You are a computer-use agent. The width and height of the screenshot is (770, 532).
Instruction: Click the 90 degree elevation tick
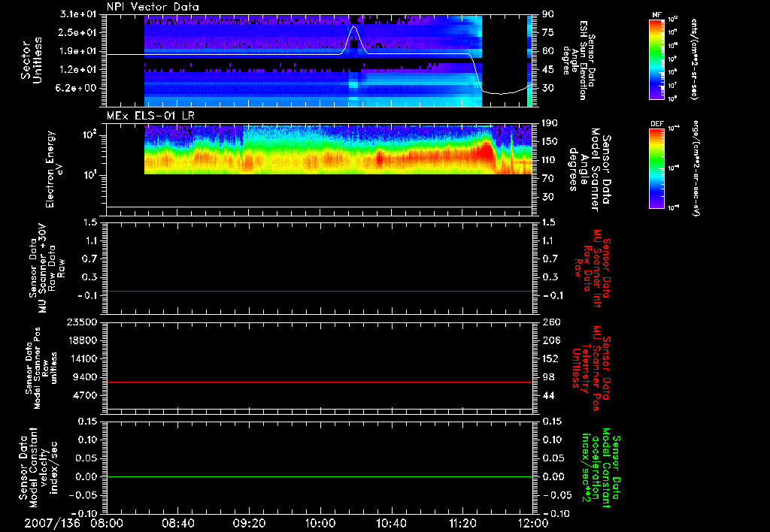pyautogui.click(x=548, y=14)
